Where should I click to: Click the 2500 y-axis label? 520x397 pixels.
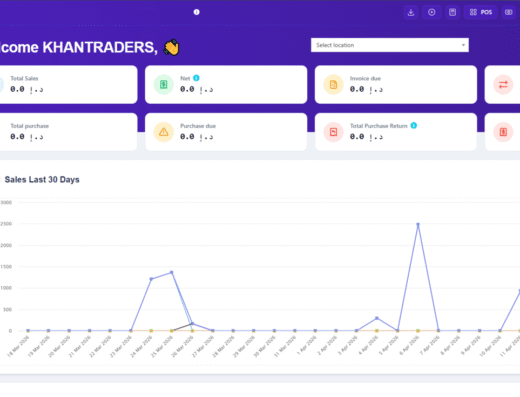(x=6, y=224)
